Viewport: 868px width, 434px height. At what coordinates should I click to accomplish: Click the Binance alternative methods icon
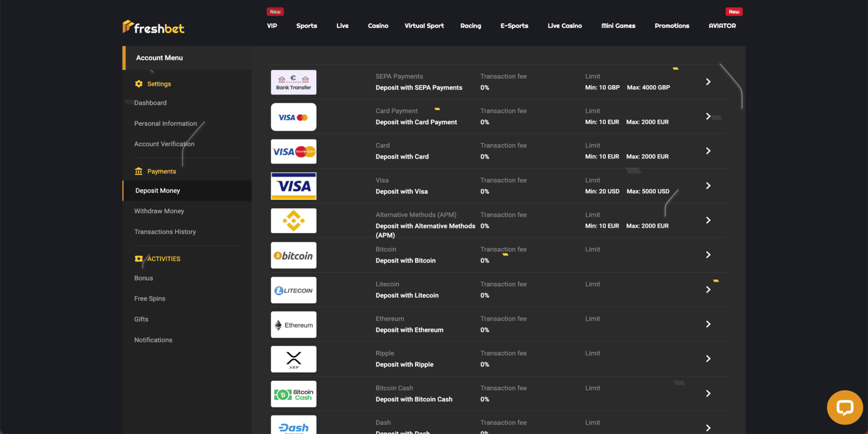293,221
